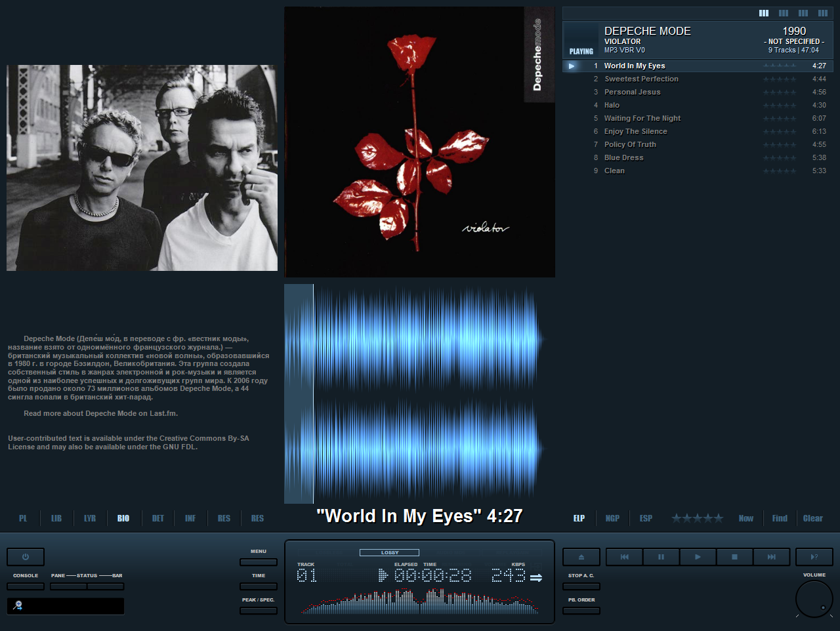This screenshot has width=840, height=631.
Task: Adjust the Volume knob
Action: coord(814,599)
